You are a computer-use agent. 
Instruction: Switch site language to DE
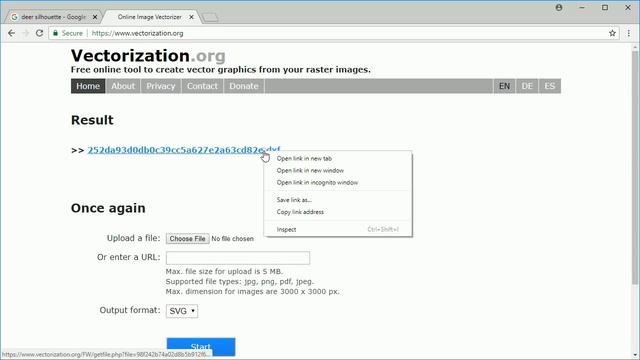click(527, 86)
